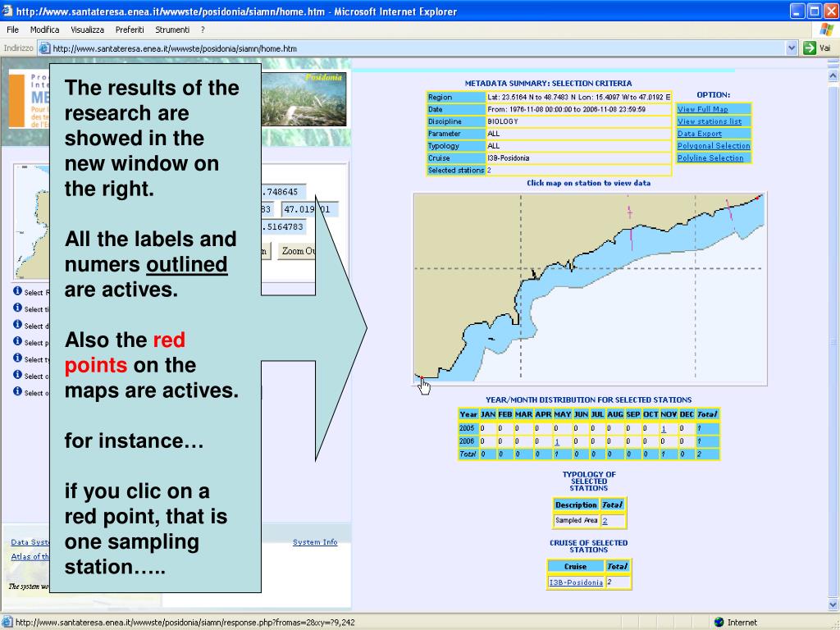
Task: Click the info icon beside fourth Select row
Action: coord(18,341)
